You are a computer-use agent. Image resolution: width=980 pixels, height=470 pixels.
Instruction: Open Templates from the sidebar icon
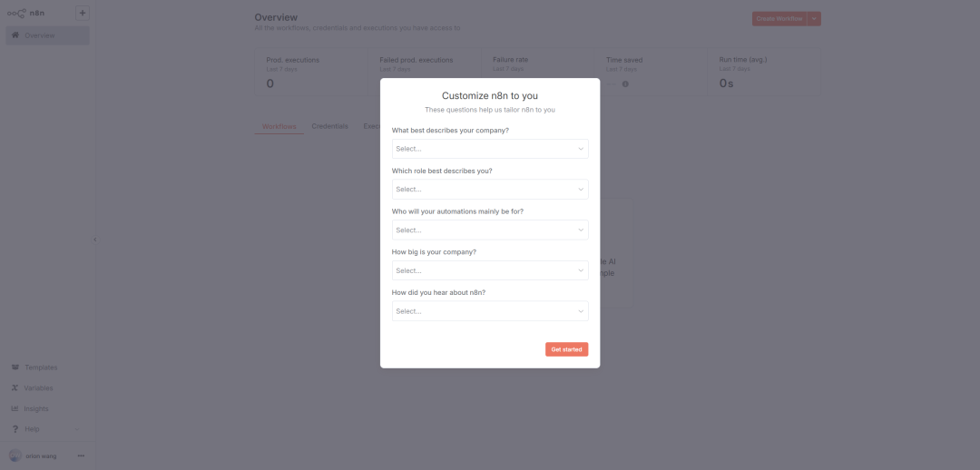pos(15,367)
